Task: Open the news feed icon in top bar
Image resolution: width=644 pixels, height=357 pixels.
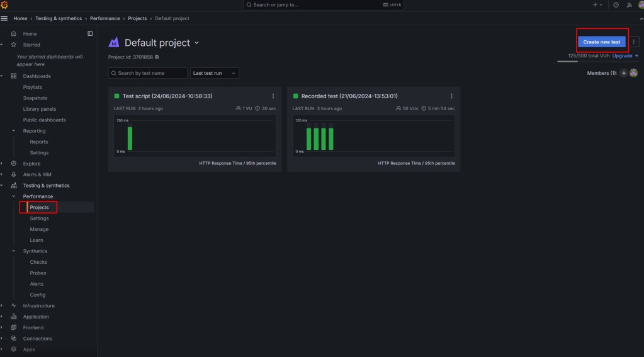Action: [x=628, y=5]
